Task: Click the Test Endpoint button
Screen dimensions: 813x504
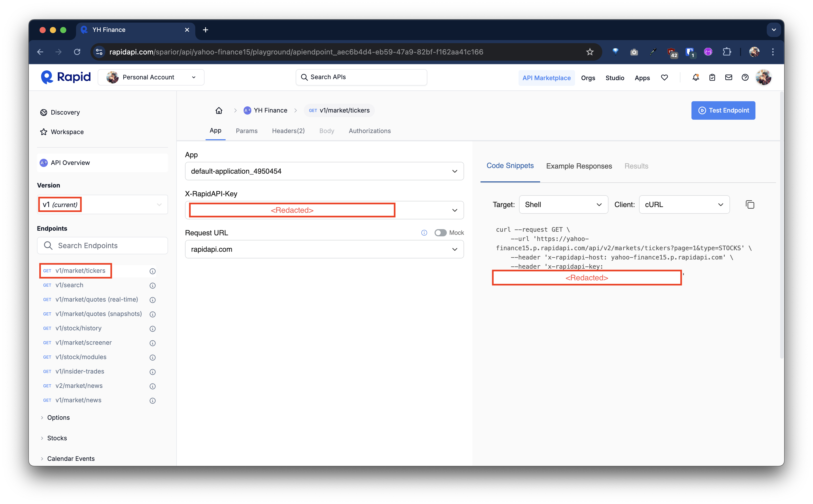Action: click(x=723, y=110)
